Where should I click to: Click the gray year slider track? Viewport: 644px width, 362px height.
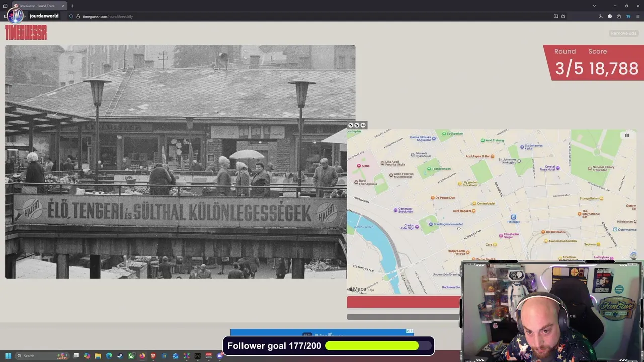pos(404,317)
